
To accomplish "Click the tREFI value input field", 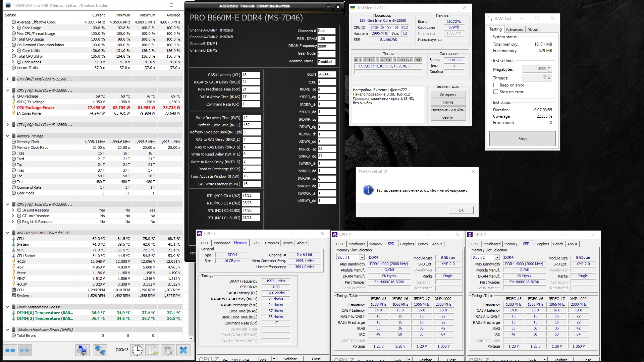I will coord(326,74).
